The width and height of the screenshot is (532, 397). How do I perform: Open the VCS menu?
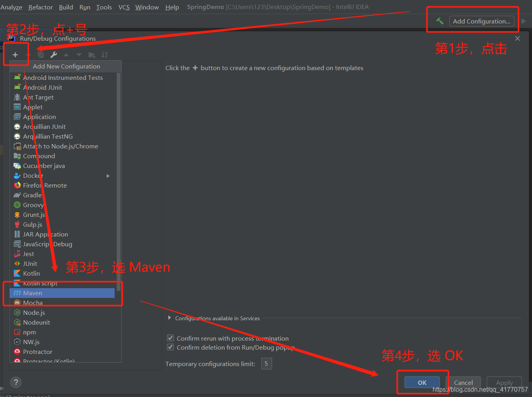click(x=124, y=7)
